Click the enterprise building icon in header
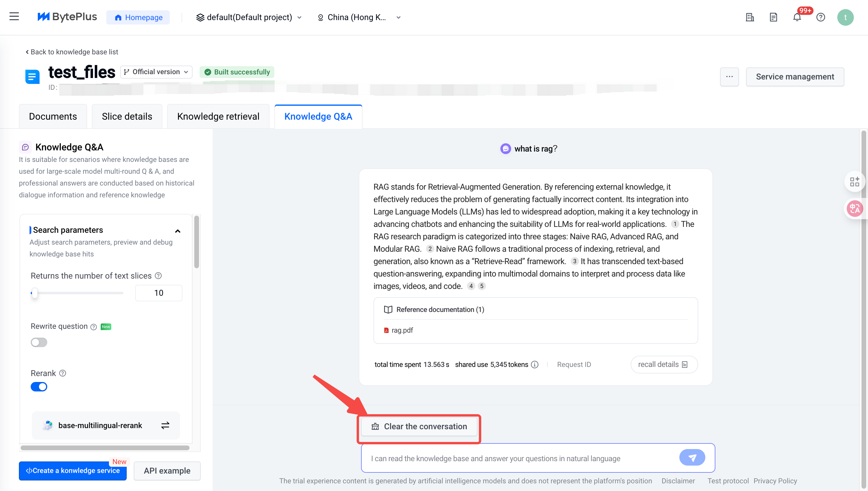Screen dimensions: 868x491 pyautogui.click(x=750, y=17)
